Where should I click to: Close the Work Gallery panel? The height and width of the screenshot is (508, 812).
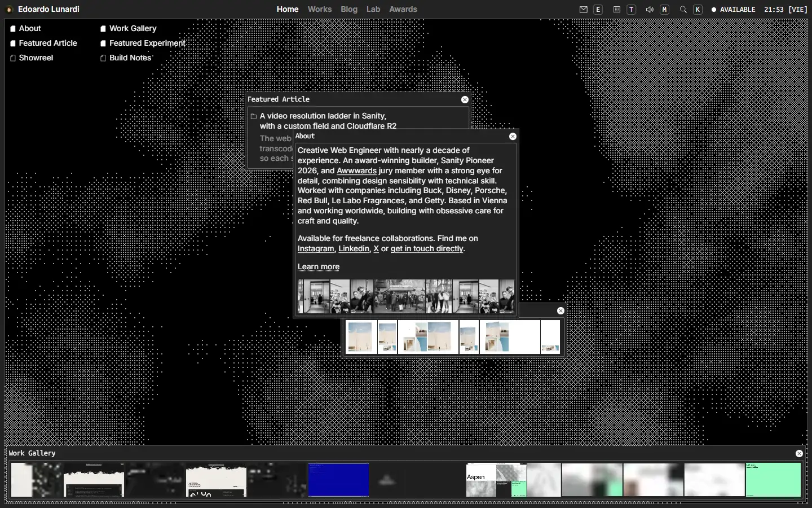pos(799,453)
